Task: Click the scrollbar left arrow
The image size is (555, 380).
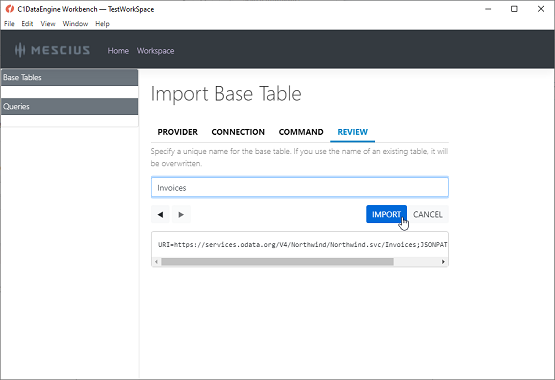Action: [156, 262]
